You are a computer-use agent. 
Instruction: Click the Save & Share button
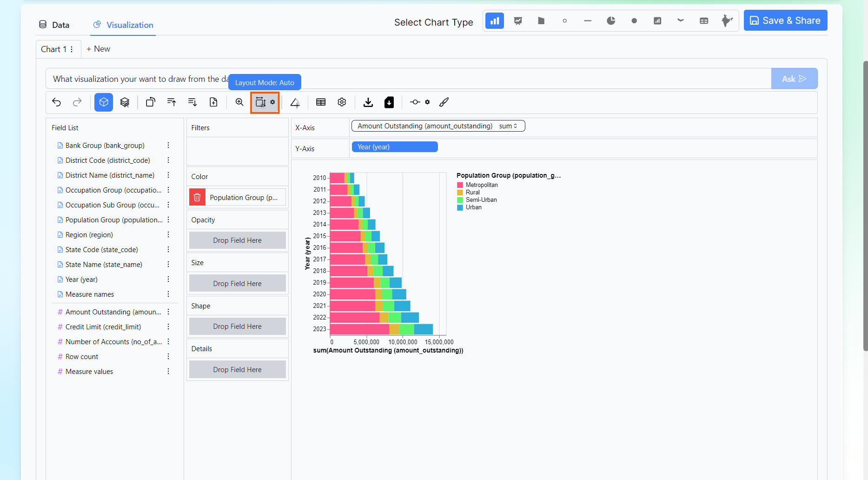[x=785, y=21]
